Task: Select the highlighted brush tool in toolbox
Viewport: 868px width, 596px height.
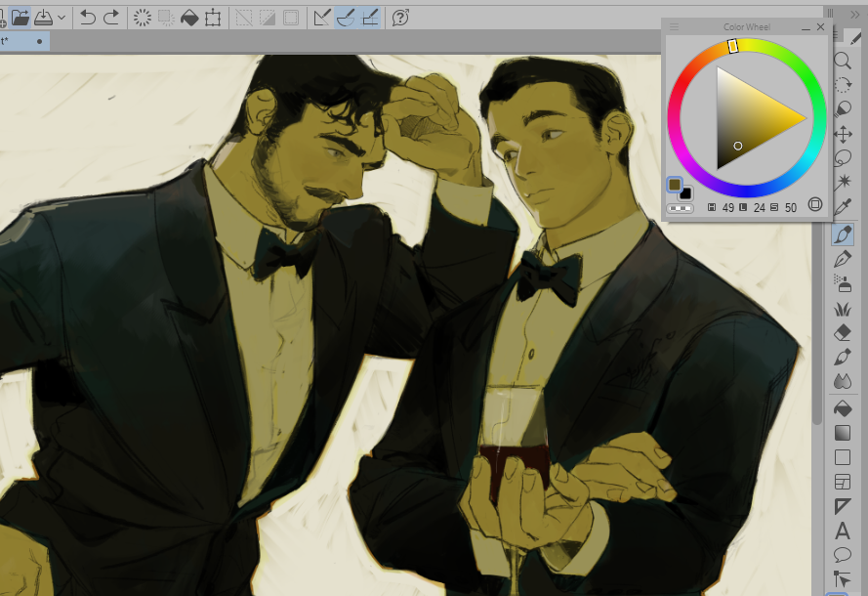Action: pos(843,234)
